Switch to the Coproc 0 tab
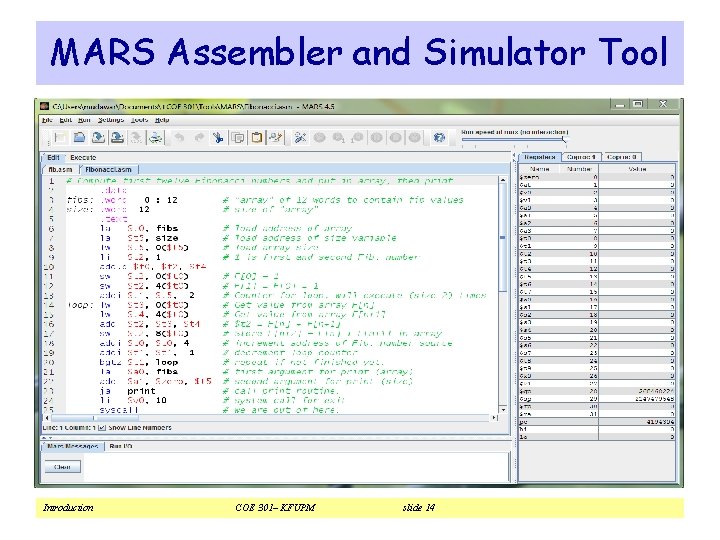The image size is (720, 540). pyautogui.click(x=622, y=157)
